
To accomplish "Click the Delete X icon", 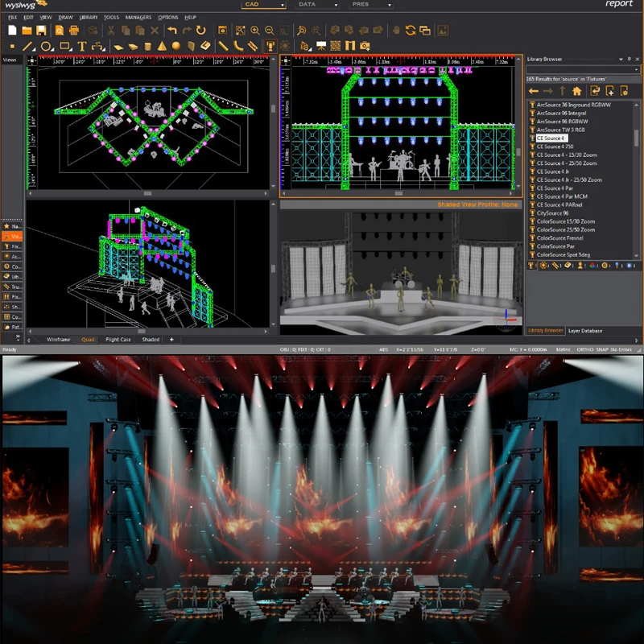I will 155,31.
